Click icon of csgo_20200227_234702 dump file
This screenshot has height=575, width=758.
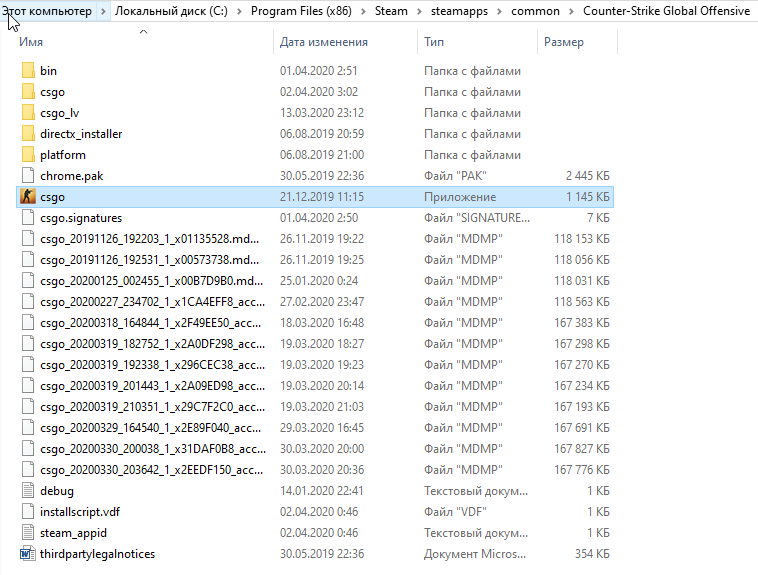pos(28,302)
